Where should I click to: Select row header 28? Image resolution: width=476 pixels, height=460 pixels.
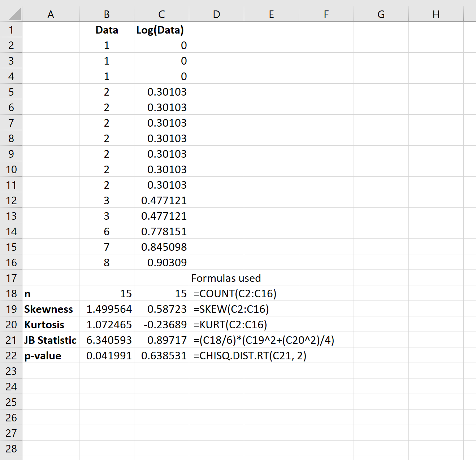pyautogui.click(x=11, y=449)
